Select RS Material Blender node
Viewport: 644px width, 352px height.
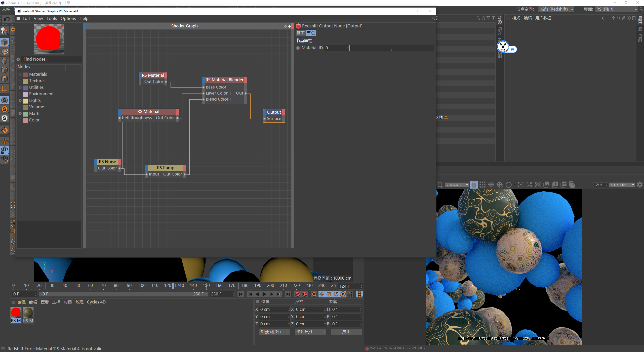coord(224,80)
